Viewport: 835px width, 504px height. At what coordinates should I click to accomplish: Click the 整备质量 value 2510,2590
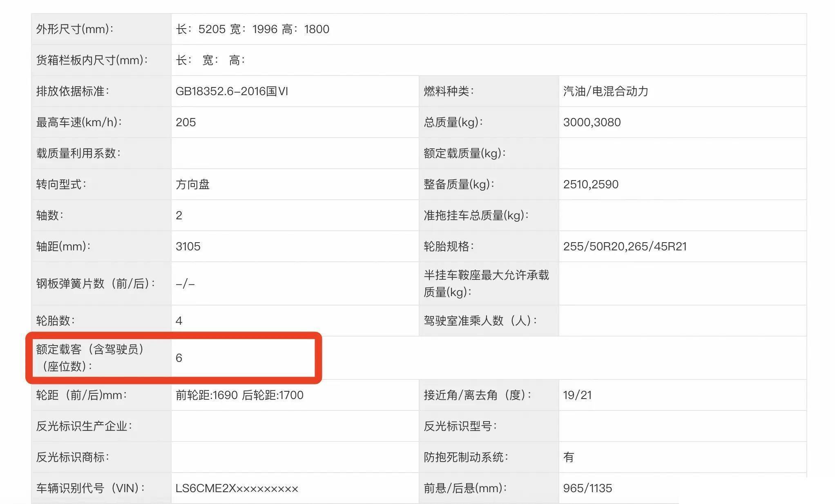(x=592, y=184)
